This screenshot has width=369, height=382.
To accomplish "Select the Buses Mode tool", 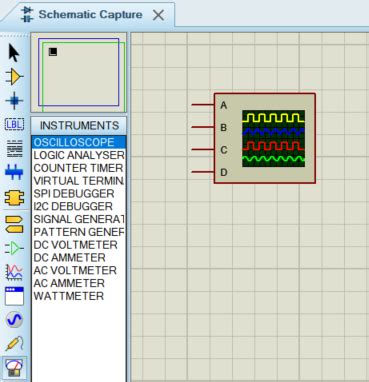I will pyautogui.click(x=14, y=172).
